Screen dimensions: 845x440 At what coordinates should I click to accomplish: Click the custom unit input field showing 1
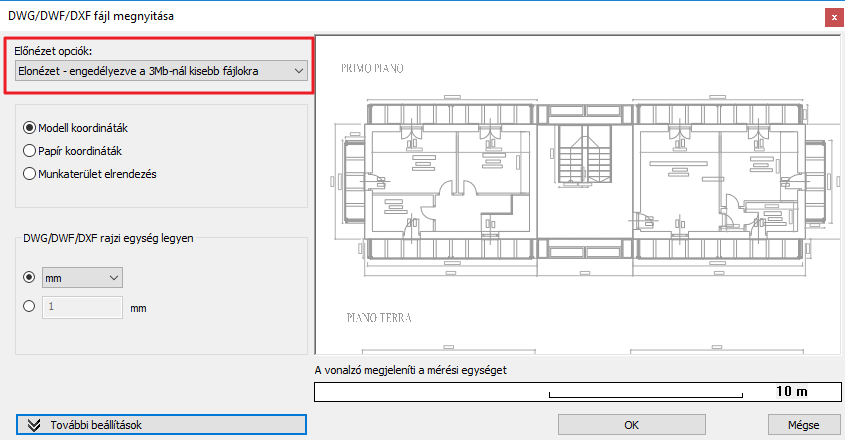coord(82,307)
